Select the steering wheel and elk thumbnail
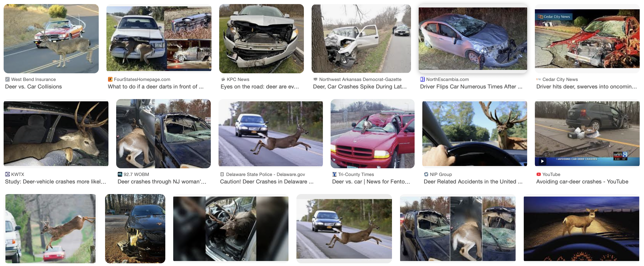 [x=475, y=134]
